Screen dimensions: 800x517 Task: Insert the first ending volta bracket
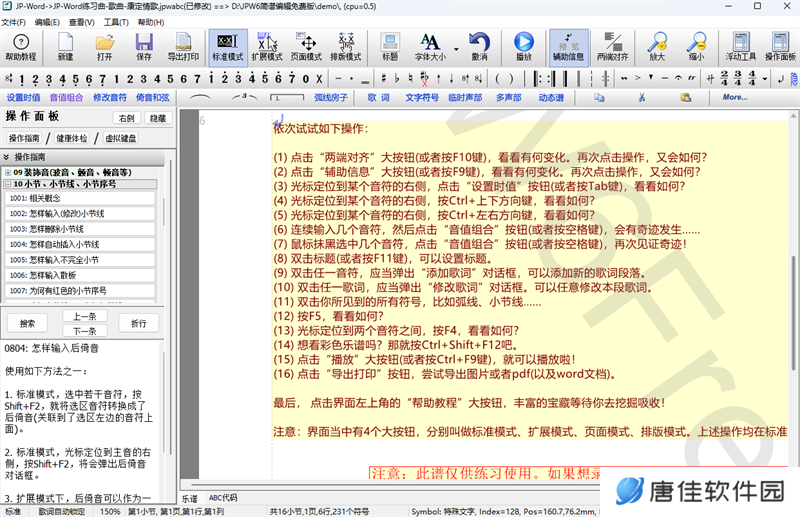click(287, 97)
